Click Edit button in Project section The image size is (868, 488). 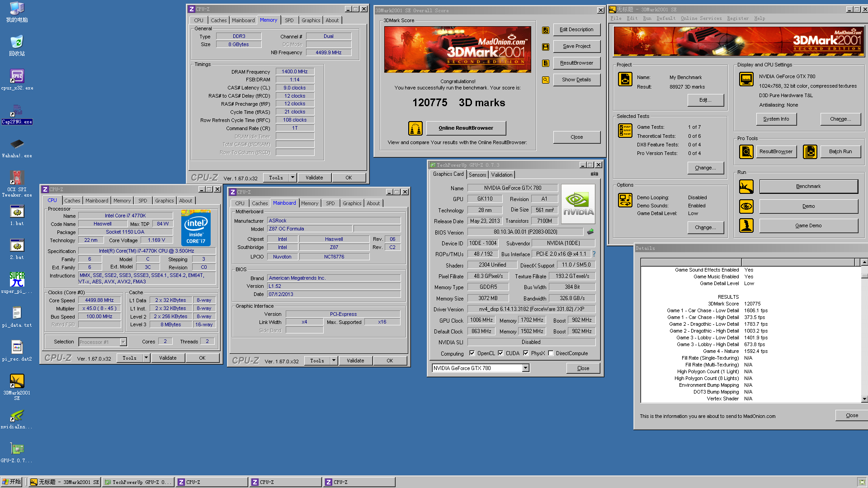(705, 100)
